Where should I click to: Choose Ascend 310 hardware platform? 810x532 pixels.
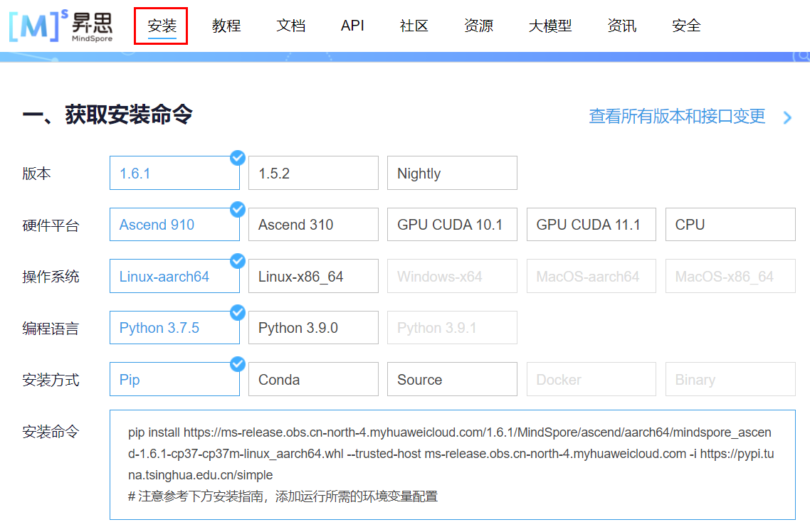[x=313, y=224]
